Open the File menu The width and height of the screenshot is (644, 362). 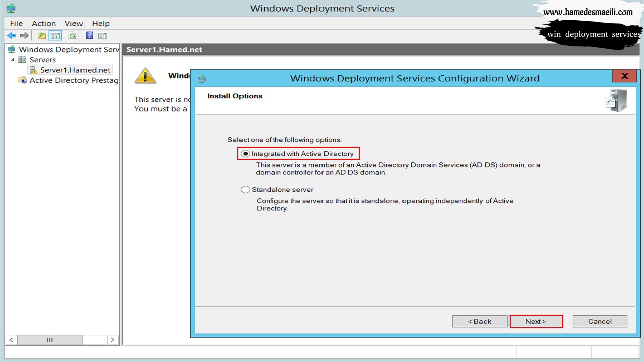click(16, 23)
